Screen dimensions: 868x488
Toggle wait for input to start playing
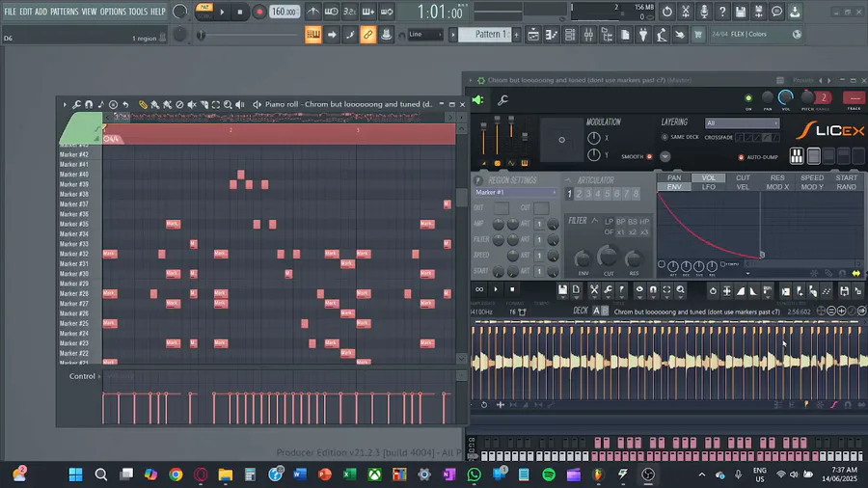[332, 12]
